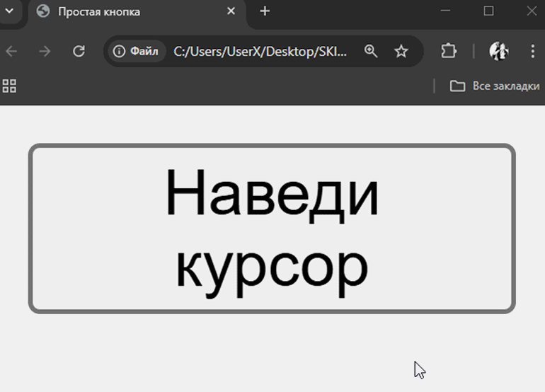The image size is (545, 392).
Task: Minimize the browser window
Action: click(x=446, y=11)
